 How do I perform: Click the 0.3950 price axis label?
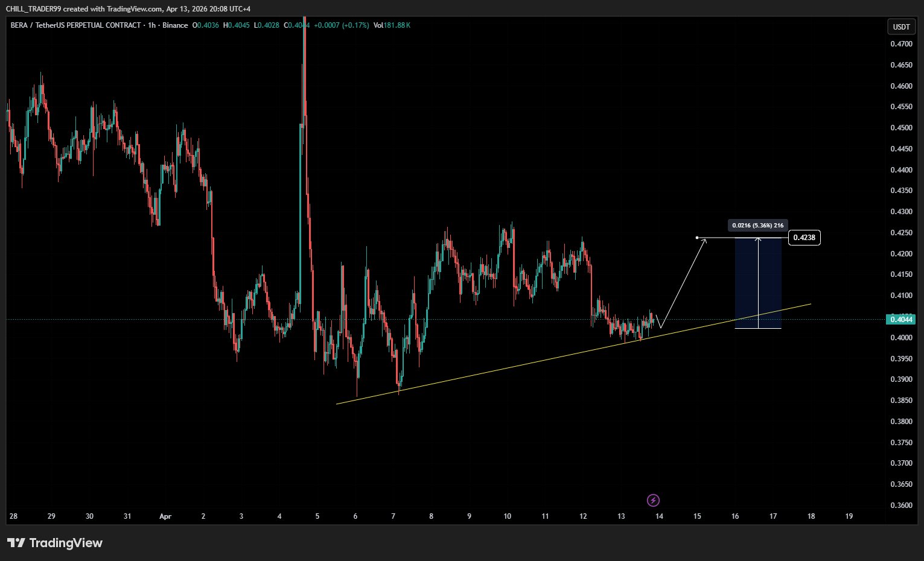pyautogui.click(x=901, y=359)
